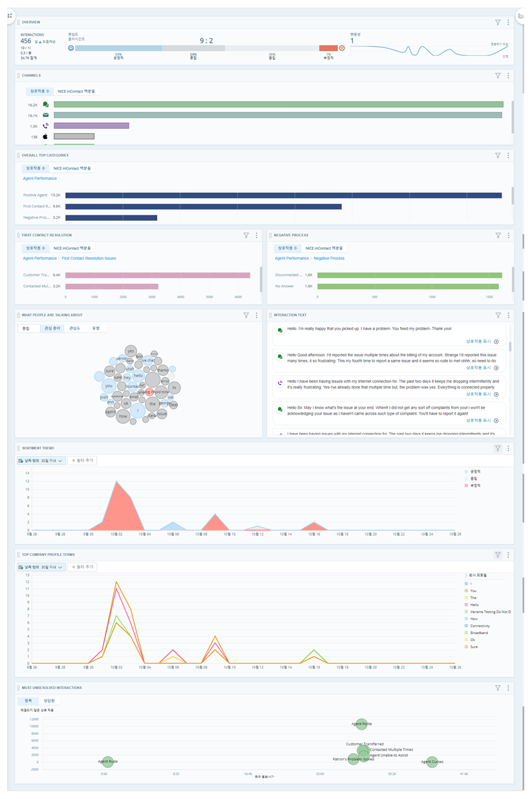Click Broadband legend swatch in company terms
The height and width of the screenshot is (799, 532).
coord(467,633)
